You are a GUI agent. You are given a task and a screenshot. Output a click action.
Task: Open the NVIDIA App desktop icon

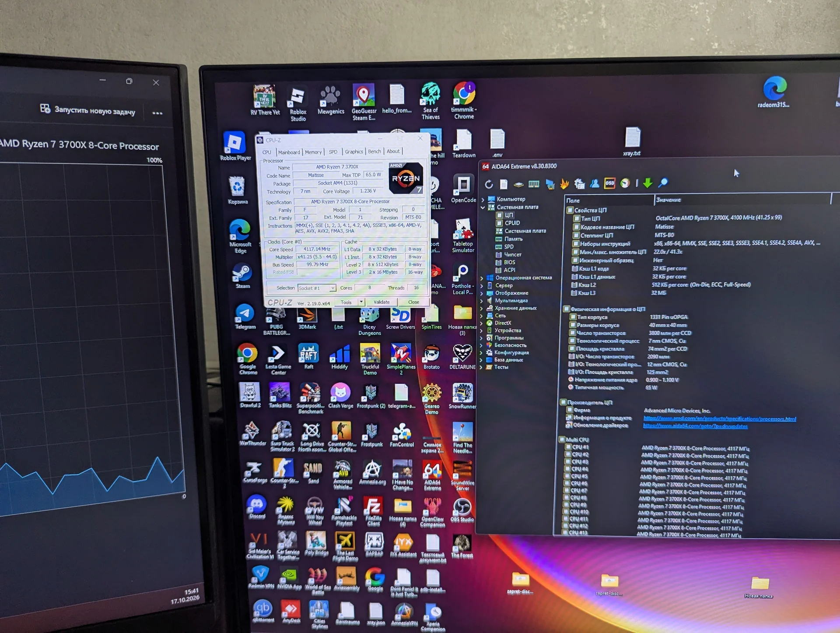pos(289,579)
